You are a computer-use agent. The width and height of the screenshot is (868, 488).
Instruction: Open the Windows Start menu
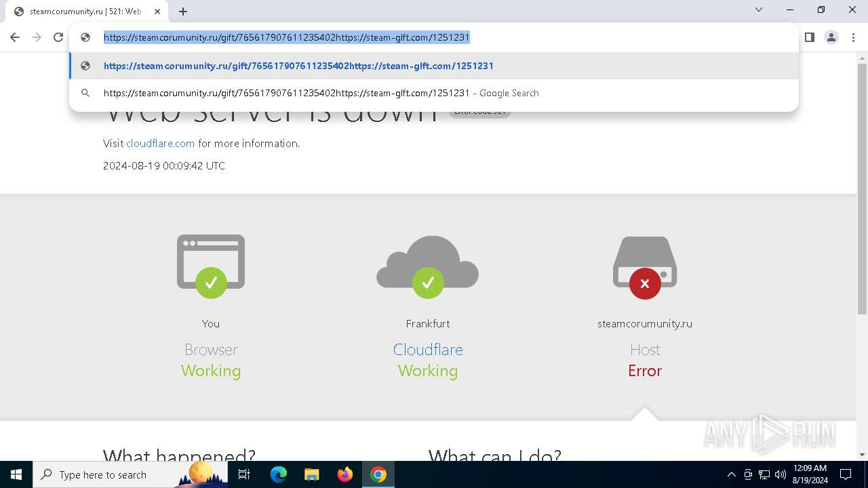pyautogui.click(x=16, y=474)
